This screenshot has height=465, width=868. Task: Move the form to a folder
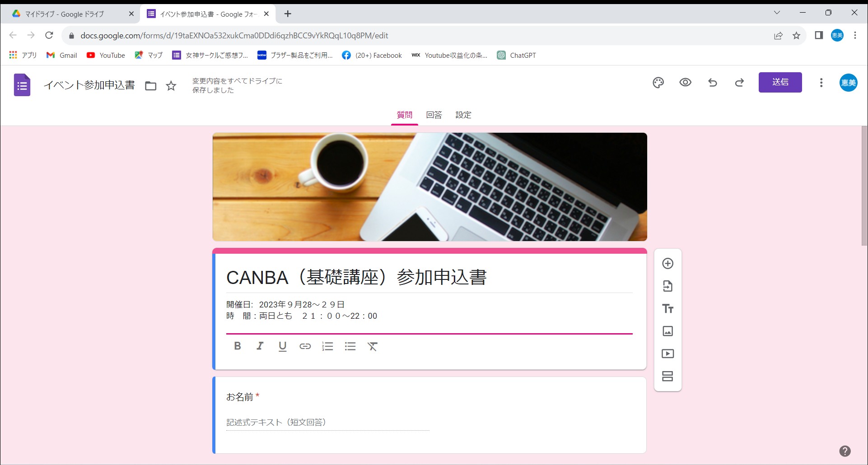click(x=150, y=86)
